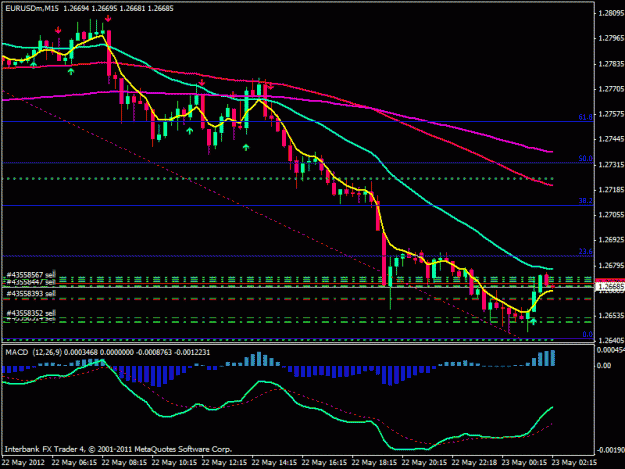Click the 38.2 Fibonacci level label

(x=586, y=201)
